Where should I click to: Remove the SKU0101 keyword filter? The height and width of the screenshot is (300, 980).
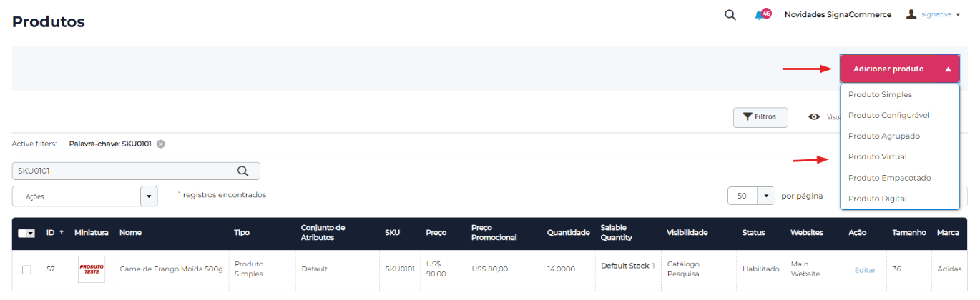(x=161, y=144)
